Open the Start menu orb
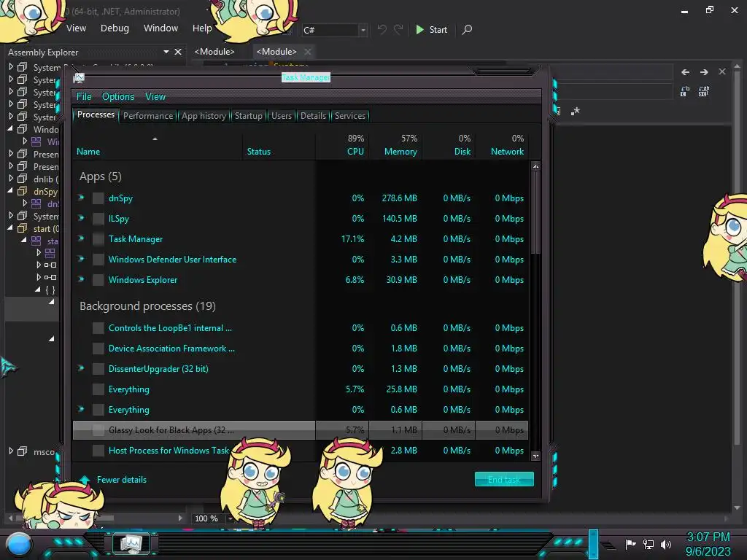 coord(18,545)
